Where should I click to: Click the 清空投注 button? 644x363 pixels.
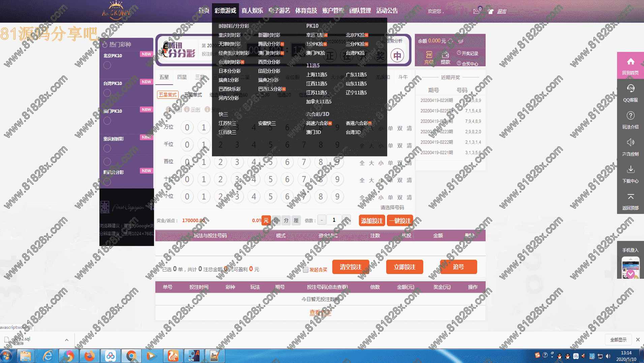350,267
